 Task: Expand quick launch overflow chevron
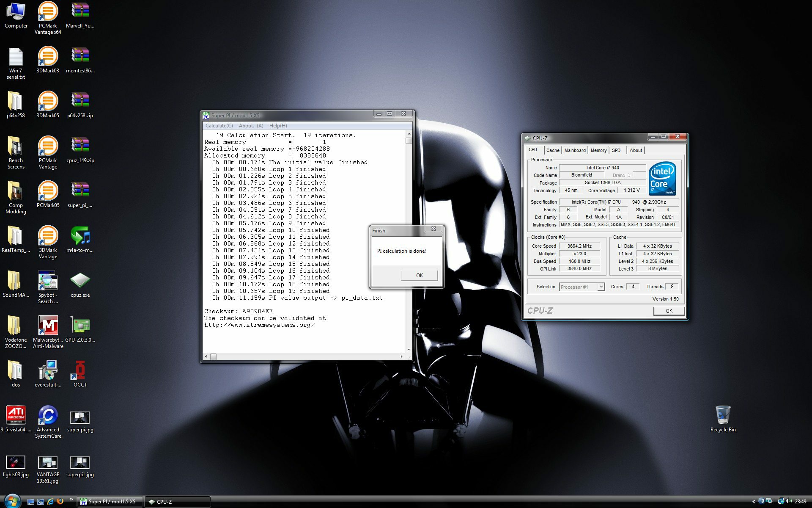point(71,500)
